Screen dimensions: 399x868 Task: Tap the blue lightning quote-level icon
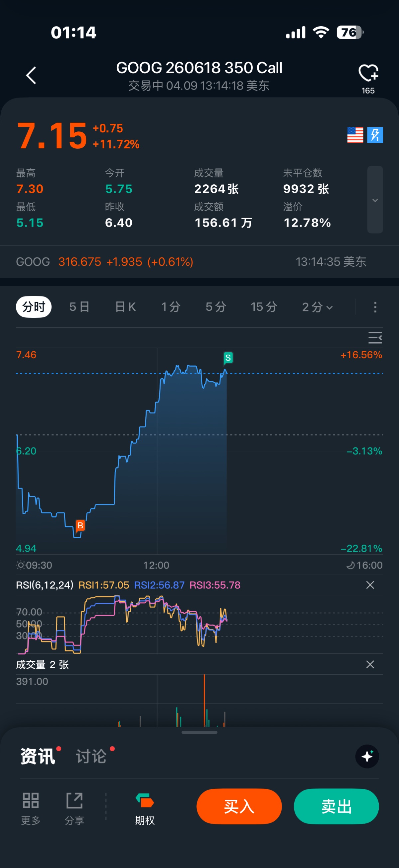point(375,135)
